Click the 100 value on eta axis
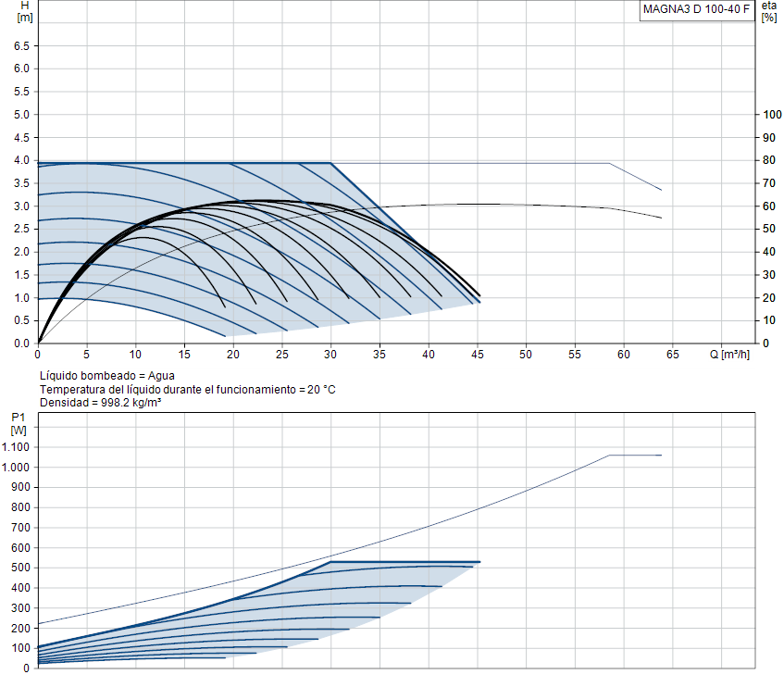The image size is (784, 687). coord(772,115)
